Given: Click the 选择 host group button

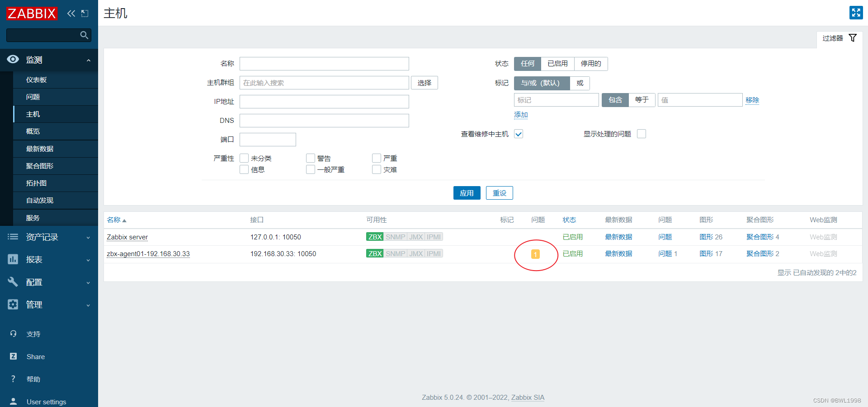Looking at the screenshot, I should (x=424, y=83).
